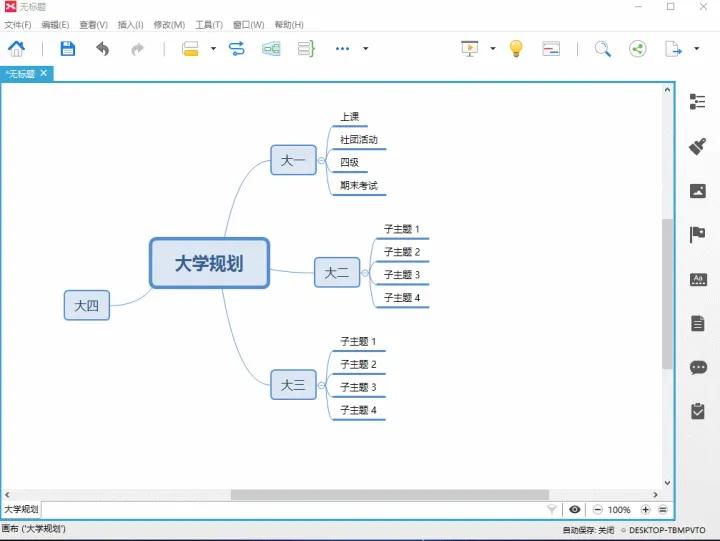Open the markers flag panel

coord(698,234)
